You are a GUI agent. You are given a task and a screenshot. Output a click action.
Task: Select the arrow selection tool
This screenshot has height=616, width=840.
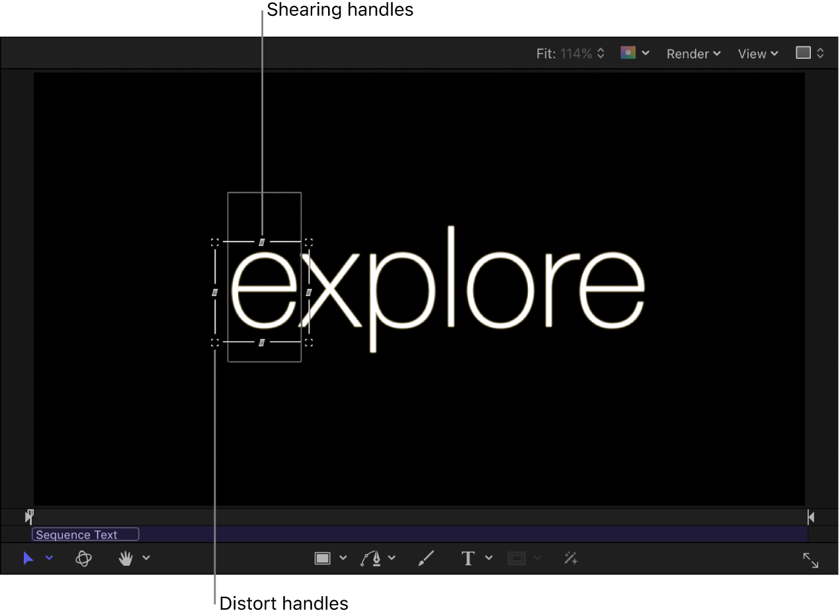[x=28, y=558]
